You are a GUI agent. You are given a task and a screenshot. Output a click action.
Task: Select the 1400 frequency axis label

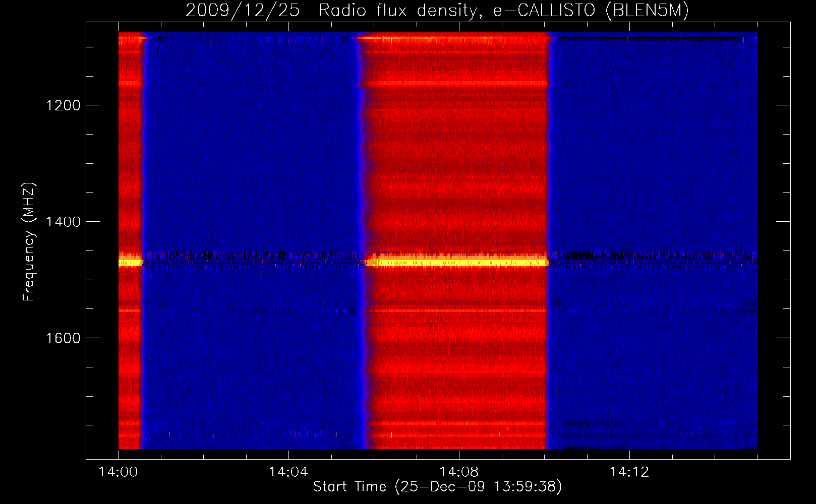tap(63, 222)
